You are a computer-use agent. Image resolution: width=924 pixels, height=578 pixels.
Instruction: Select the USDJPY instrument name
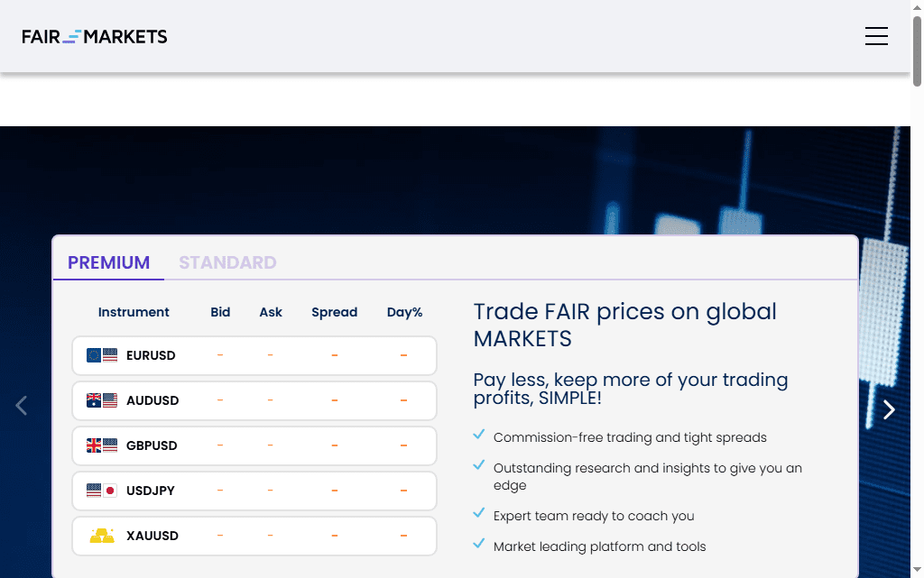pos(151,491)
